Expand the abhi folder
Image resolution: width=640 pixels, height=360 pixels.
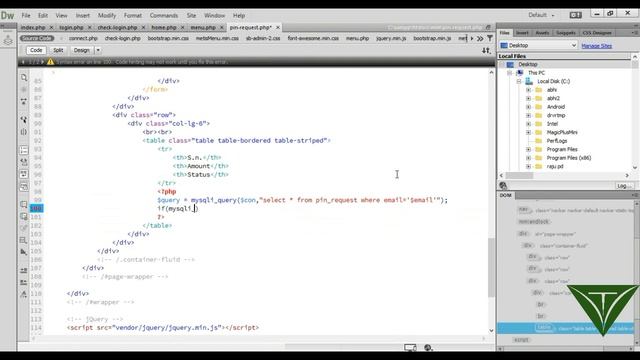pyautogui.click(x=528, y=90)
